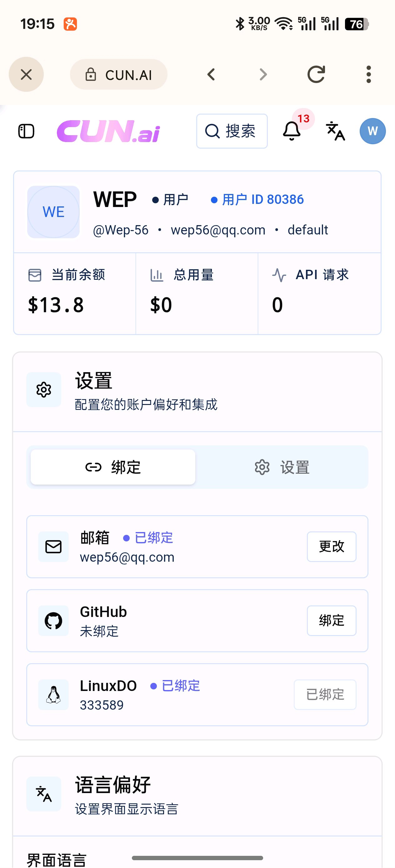Tap the CUN.AI address bar
The width and height of the screenshot is (395, 868).
[x=119, y=74]
